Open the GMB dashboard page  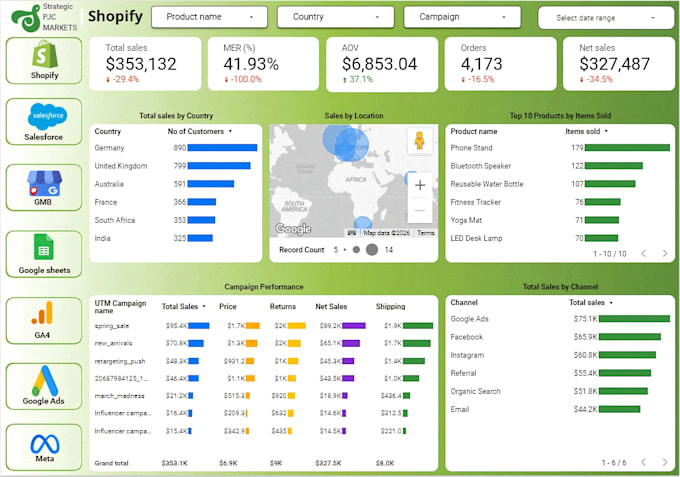pyautogui.click(x=44, y=187)
